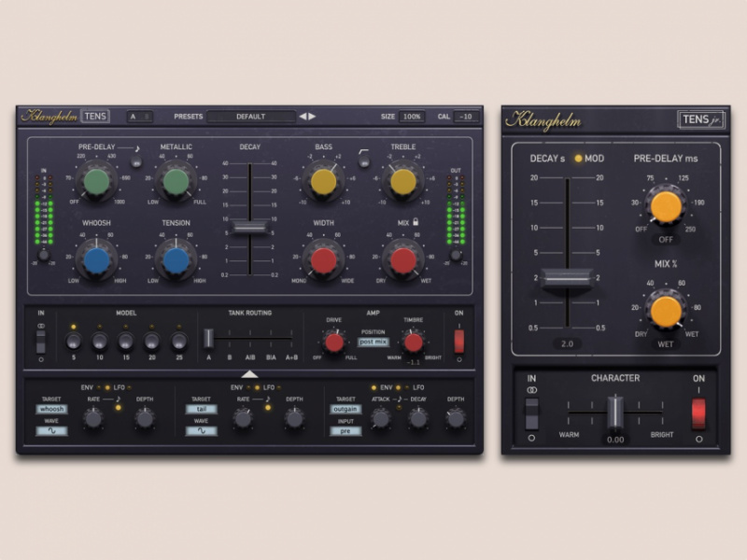Click the small IN gain knob below input meter
The image size is (747, 560).
pos(44,255)
